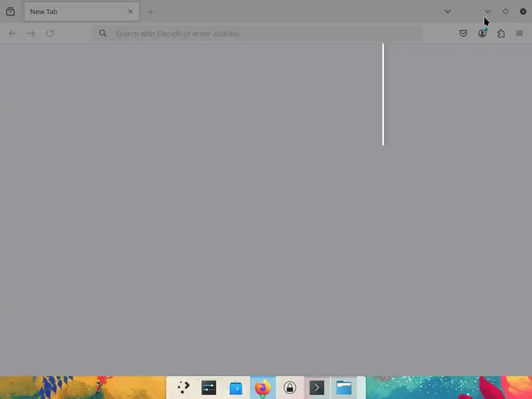
Task: Open the KDE application launcher
Action: click(x=183, y=388)
